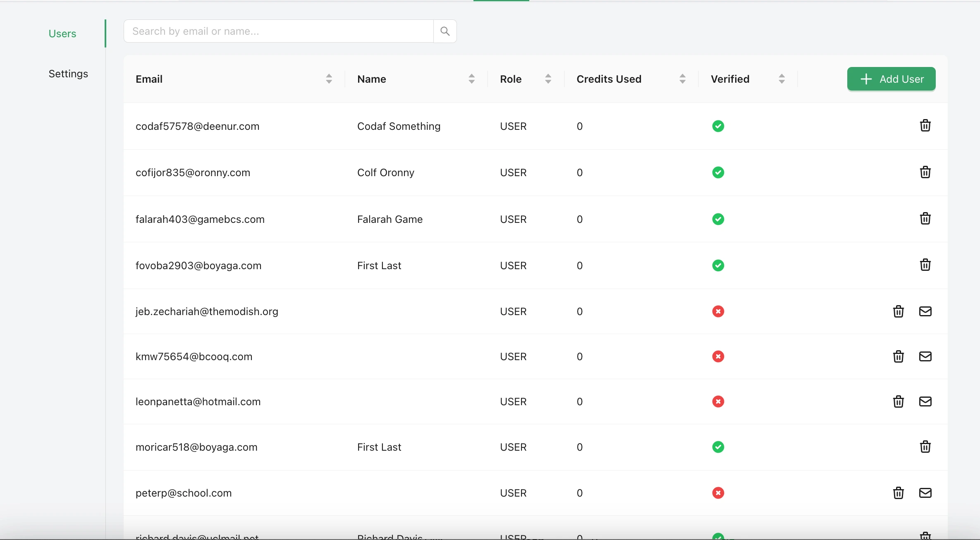980x540 pixels.
Task: Resend invite email to jeb.zechariah@themodish.org
Action: (925, 311)
